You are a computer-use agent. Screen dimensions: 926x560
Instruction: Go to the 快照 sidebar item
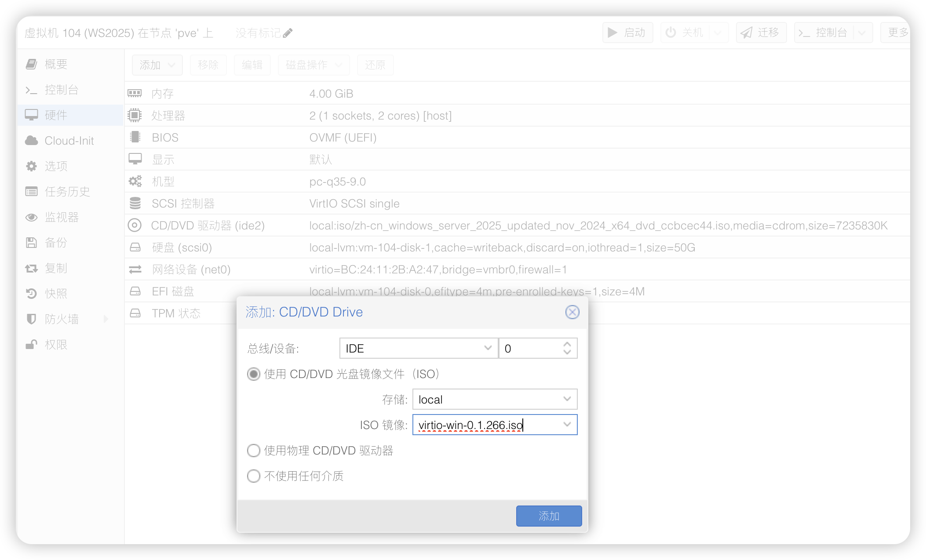click(70, 294)
